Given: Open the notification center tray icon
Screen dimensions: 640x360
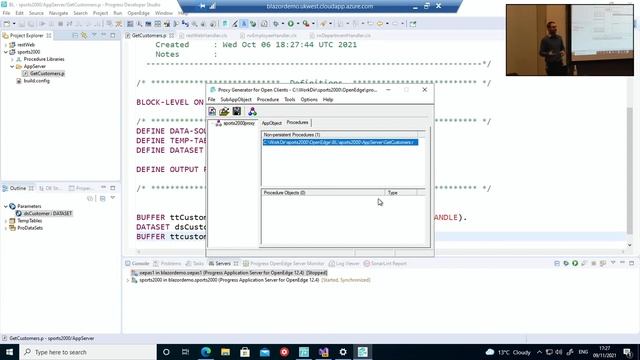Looking at the screenshot, I should click(x=628, y=352).
